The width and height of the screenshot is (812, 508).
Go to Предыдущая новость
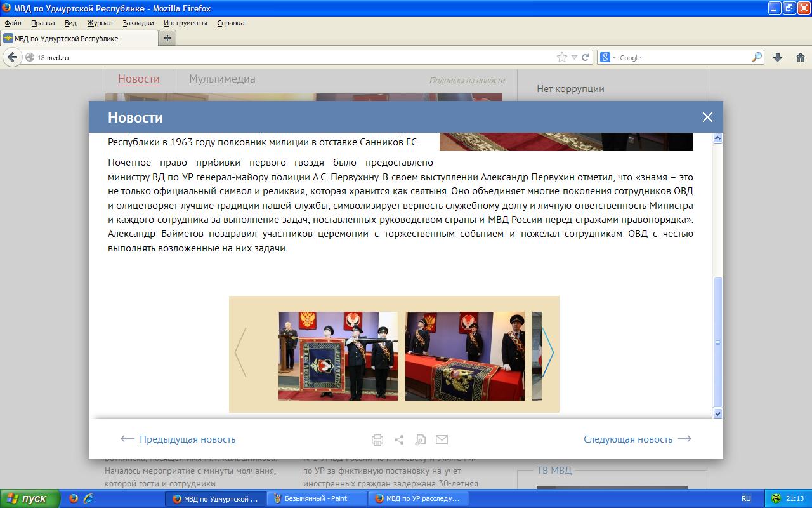178,439
